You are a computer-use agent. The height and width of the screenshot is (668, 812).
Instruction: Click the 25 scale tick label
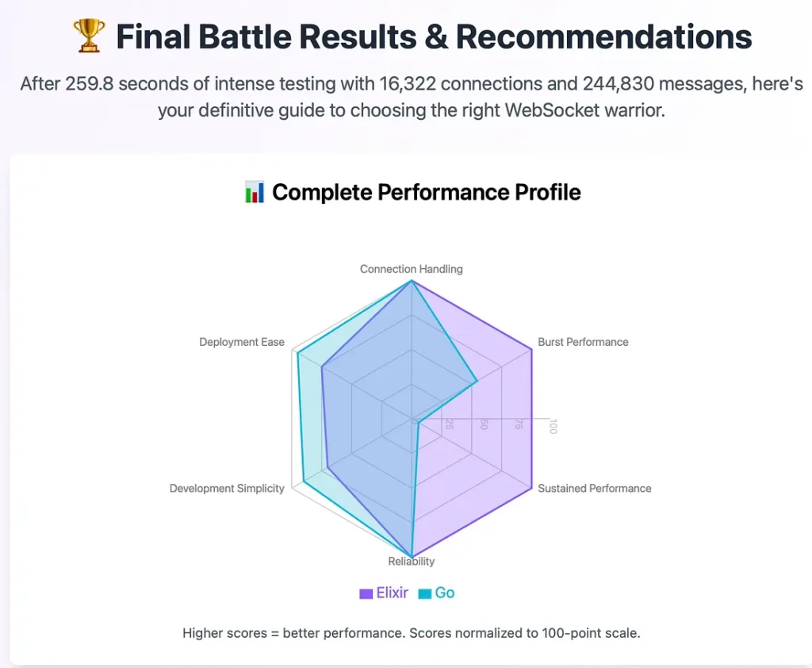click(x=449, y=424)
